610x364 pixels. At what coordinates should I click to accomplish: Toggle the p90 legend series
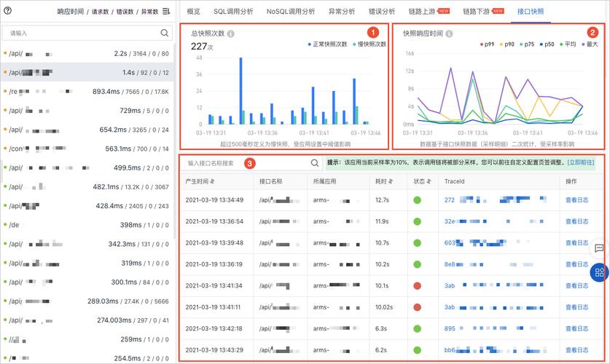[x=507, y=44]
